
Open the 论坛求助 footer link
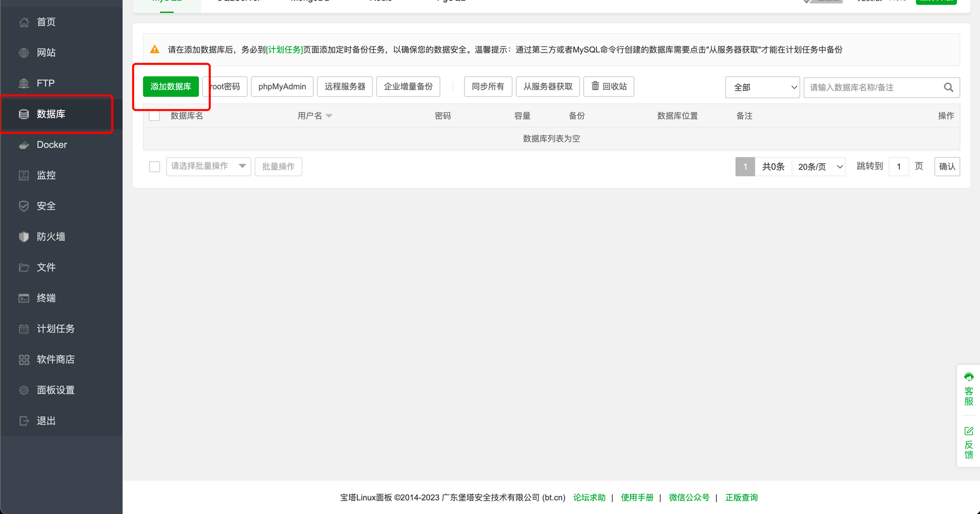pyautogui.click(x=589, y=497)
